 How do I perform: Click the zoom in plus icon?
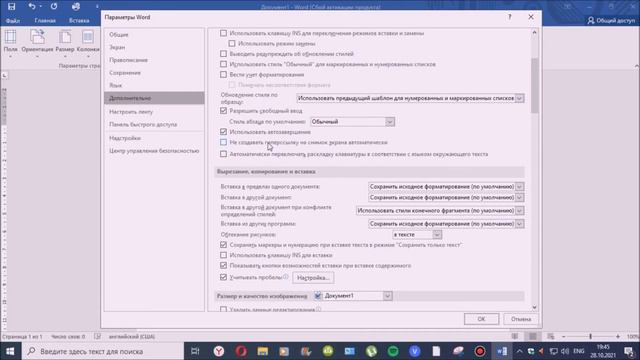tap(618, 337)
